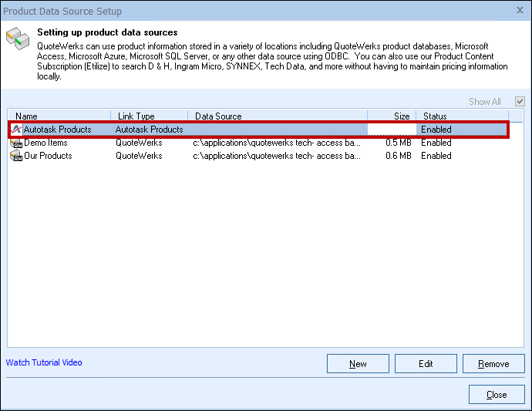532x411 pixels.
Task: Click the Data Source column header
Action: click(278, 116)
